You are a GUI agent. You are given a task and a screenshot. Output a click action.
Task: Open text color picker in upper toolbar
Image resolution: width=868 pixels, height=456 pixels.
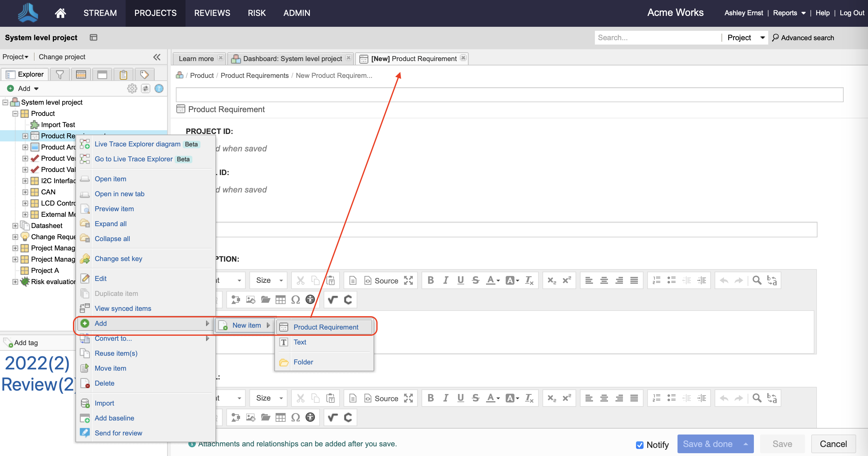pyautogui.click(x=493, y=280)
